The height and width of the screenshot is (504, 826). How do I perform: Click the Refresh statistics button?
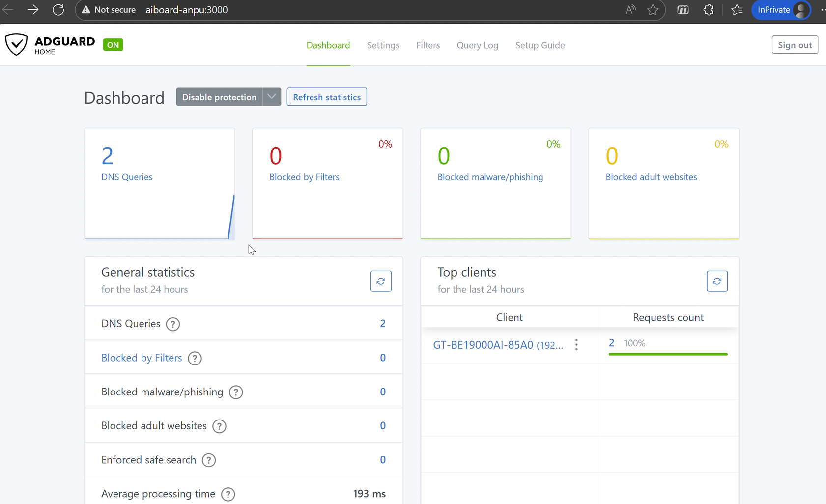327,97
